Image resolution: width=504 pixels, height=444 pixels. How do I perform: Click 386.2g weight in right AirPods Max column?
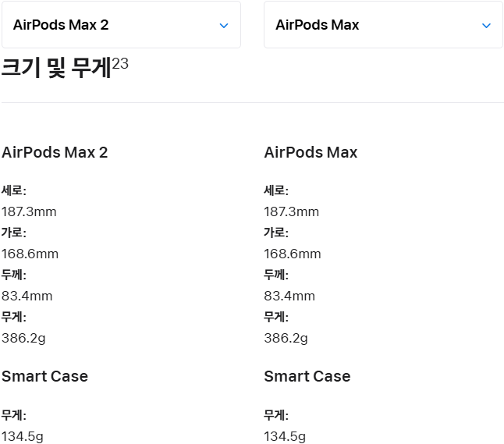point(286,338)
